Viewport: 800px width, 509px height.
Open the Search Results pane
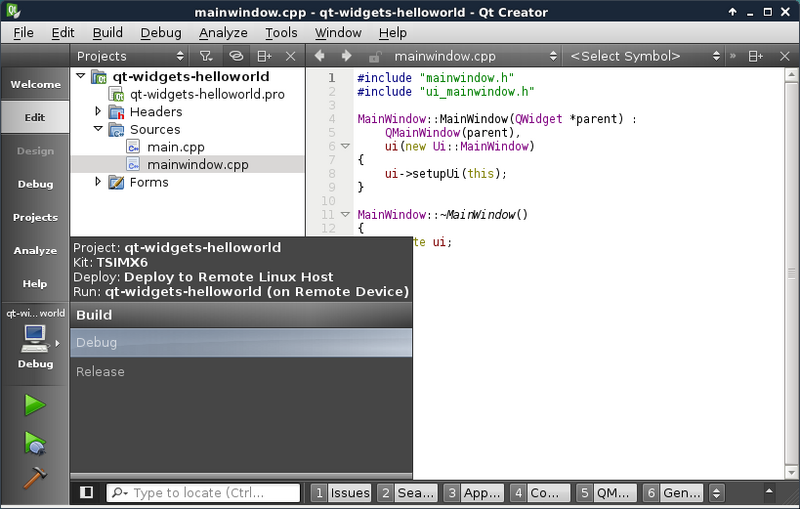tap(407, 493)
